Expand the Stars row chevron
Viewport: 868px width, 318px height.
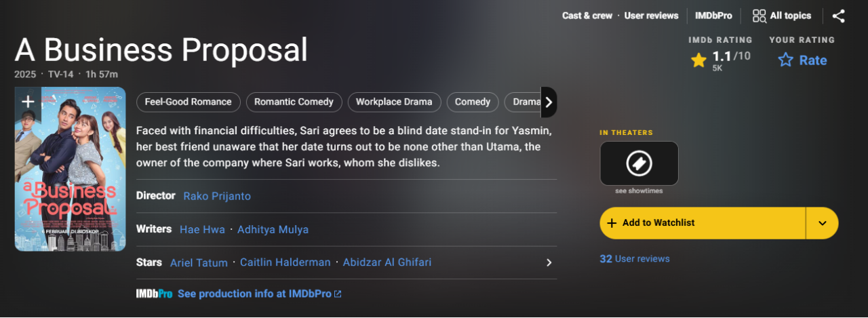(x=549, y=262)
